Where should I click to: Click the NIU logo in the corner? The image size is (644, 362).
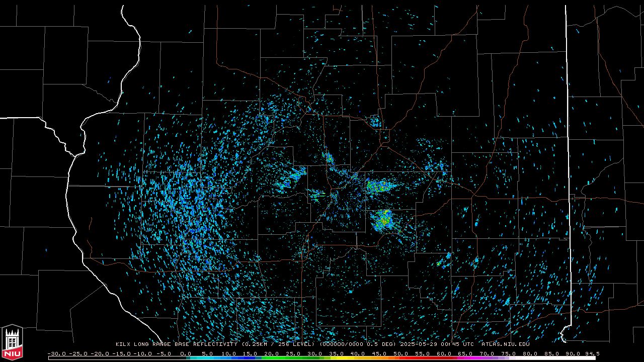12,343
